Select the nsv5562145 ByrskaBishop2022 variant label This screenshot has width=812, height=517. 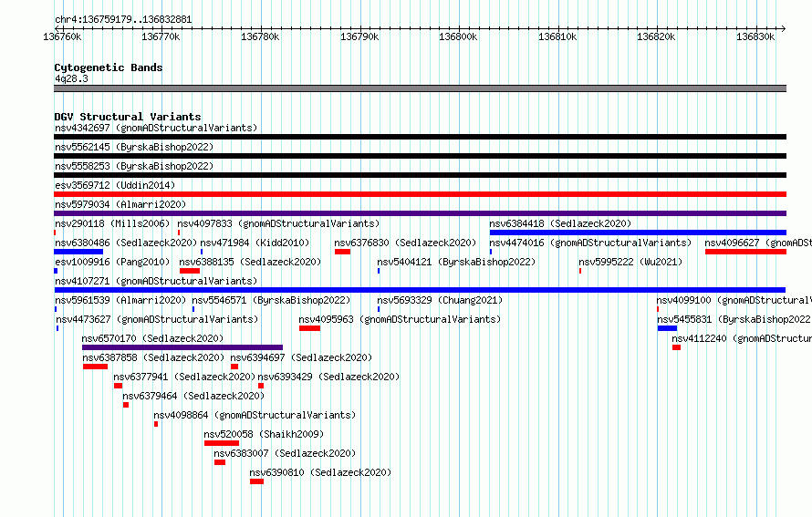point(134,147)
